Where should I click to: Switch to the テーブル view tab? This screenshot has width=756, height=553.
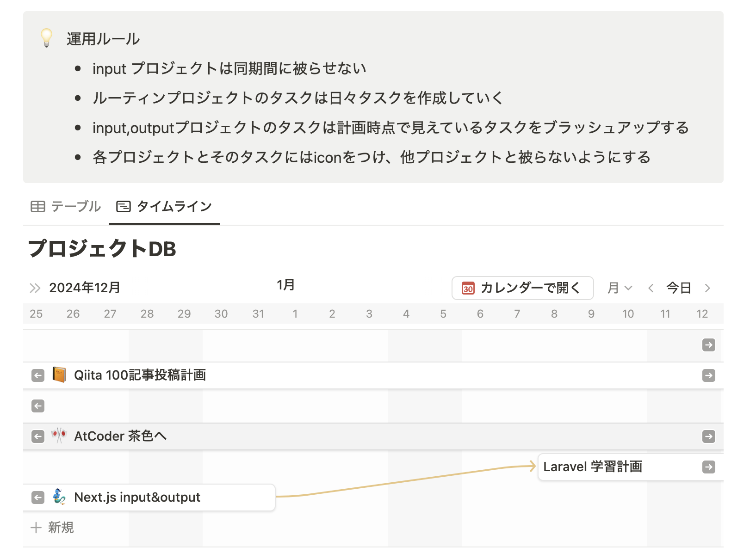click(66, 206)
